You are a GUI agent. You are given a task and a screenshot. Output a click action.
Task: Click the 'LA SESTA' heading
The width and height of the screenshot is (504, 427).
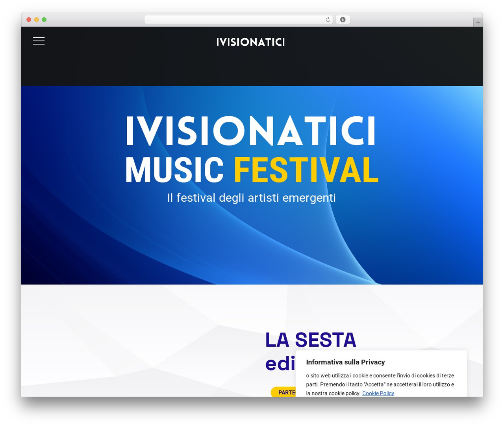point(311,340)
